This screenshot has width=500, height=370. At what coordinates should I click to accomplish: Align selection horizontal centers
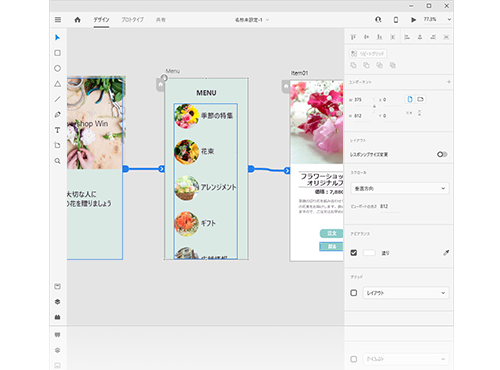click(x=420, y=37)
